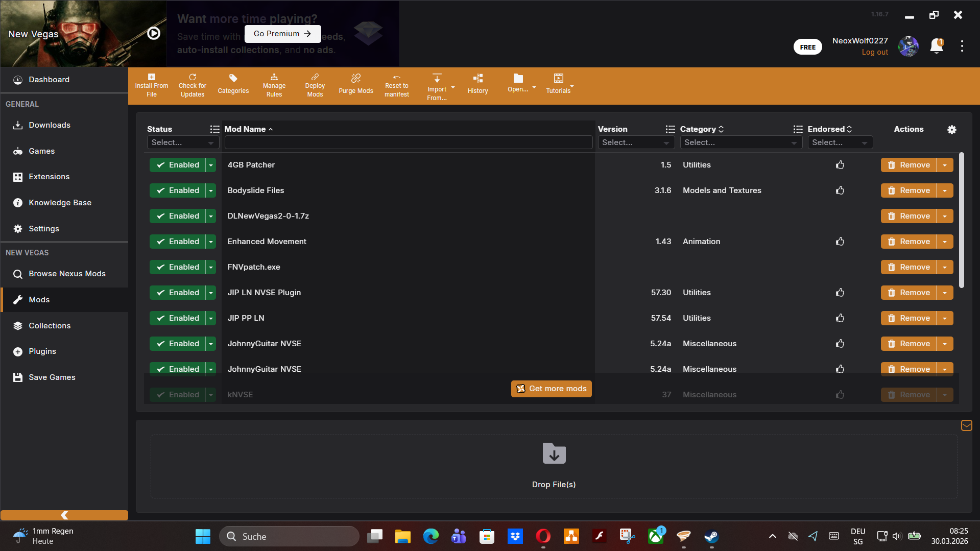Toggle Enabled status for Bodyslide Files
The width and height of the screenshot is (980, 551).
point(177,190)
